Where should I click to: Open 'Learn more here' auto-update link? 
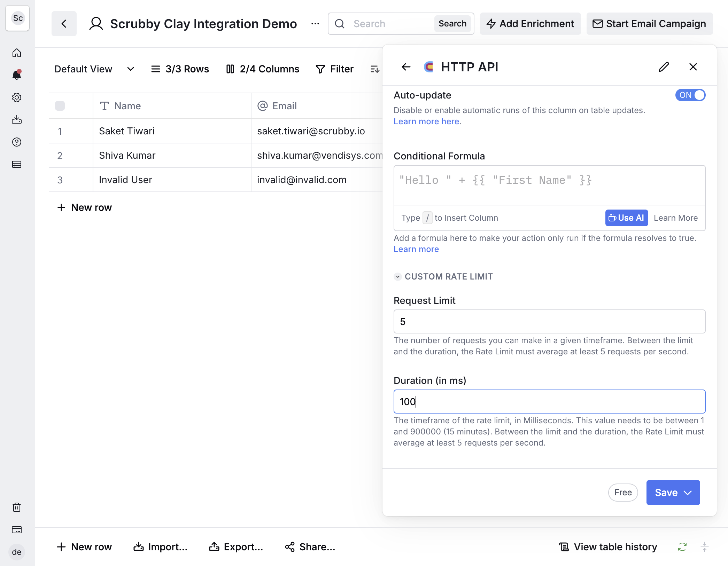pyautogui.click(x=426, y=121)
